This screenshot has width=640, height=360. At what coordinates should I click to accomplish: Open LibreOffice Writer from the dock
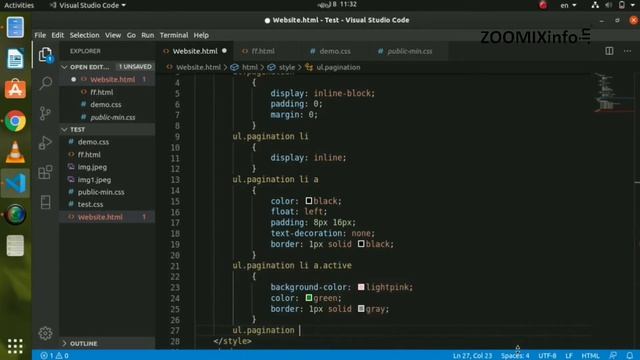tap(15, 58)
